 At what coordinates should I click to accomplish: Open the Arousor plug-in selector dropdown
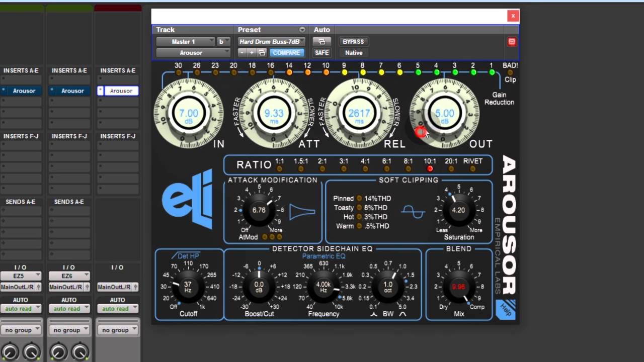point(193,53)
